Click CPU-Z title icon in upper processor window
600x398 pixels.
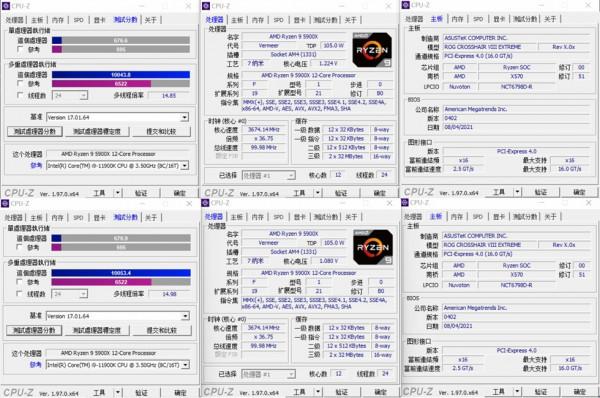[206, 6]
